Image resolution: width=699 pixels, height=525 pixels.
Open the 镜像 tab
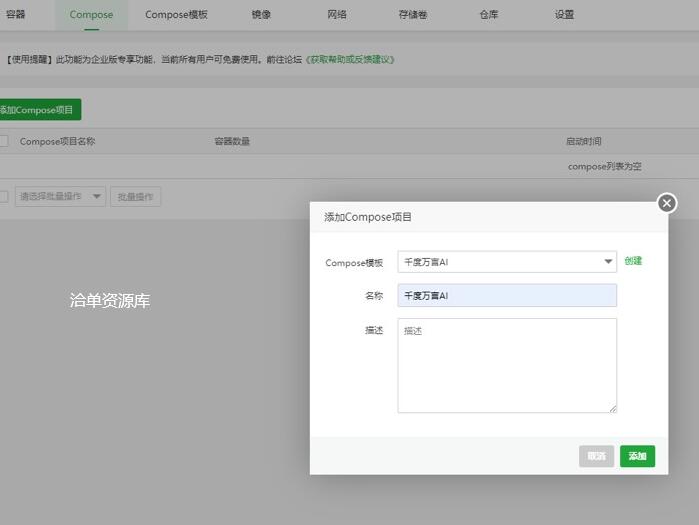pos(261,14)
